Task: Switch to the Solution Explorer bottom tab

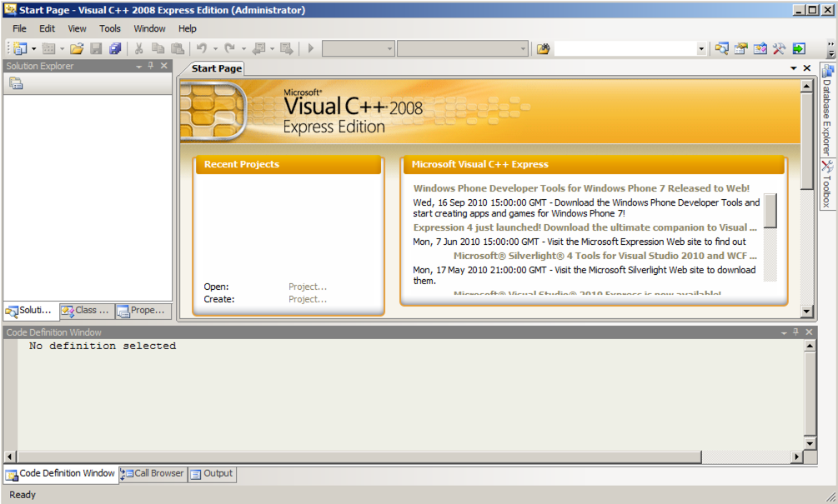Action: (x=31, y=310)
